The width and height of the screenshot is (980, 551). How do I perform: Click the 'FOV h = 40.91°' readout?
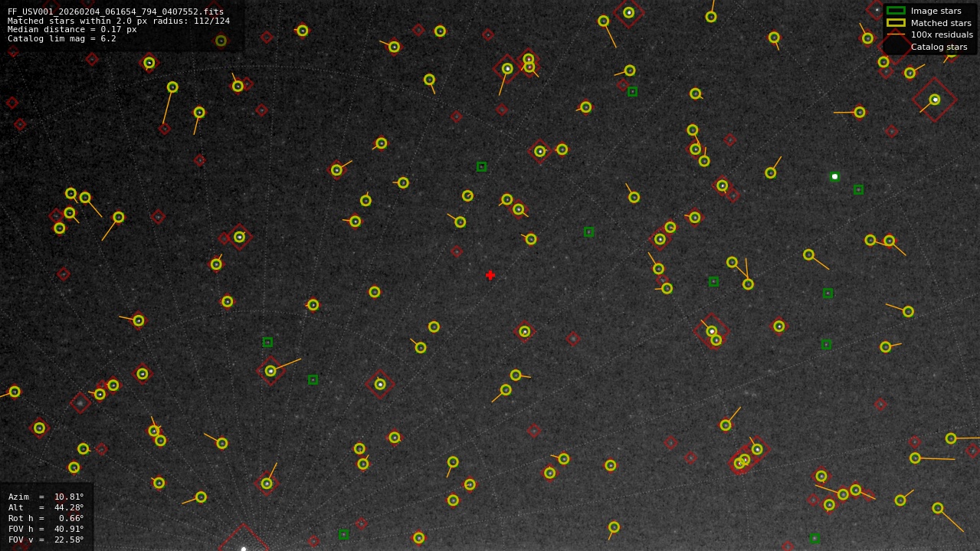point(46,529)
